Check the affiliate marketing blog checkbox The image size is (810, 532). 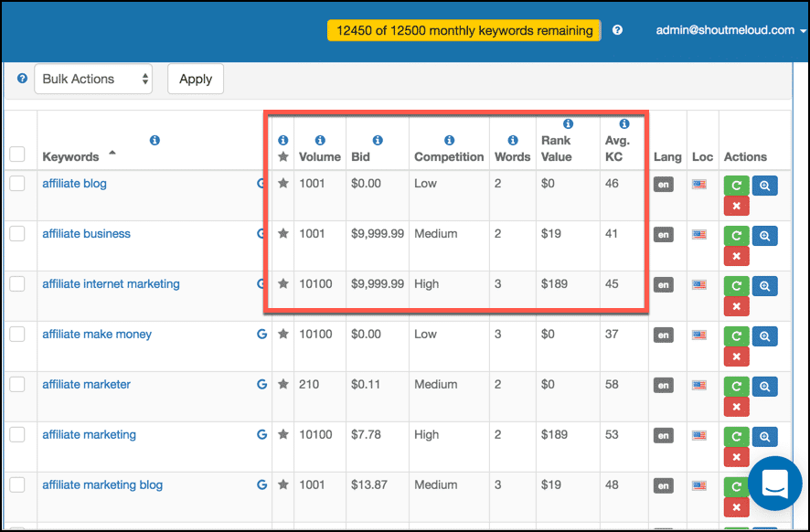click(x=17, y=484)
